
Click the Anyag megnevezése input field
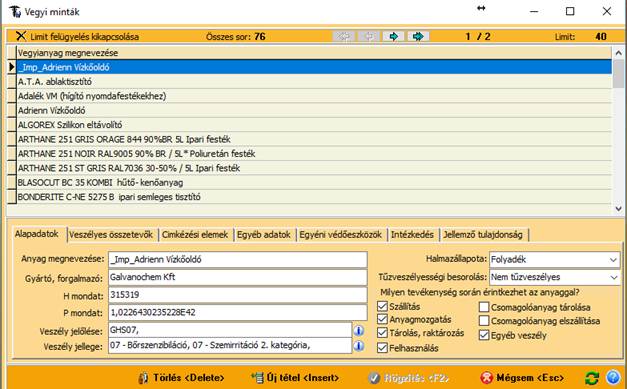tap(238, 259)
